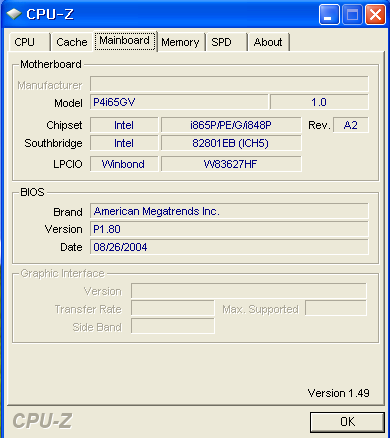Go to the Memory tab
Image resolution: width=390 pixels, height=438 pixels.
pyautogui.click(x=180, y=42)
